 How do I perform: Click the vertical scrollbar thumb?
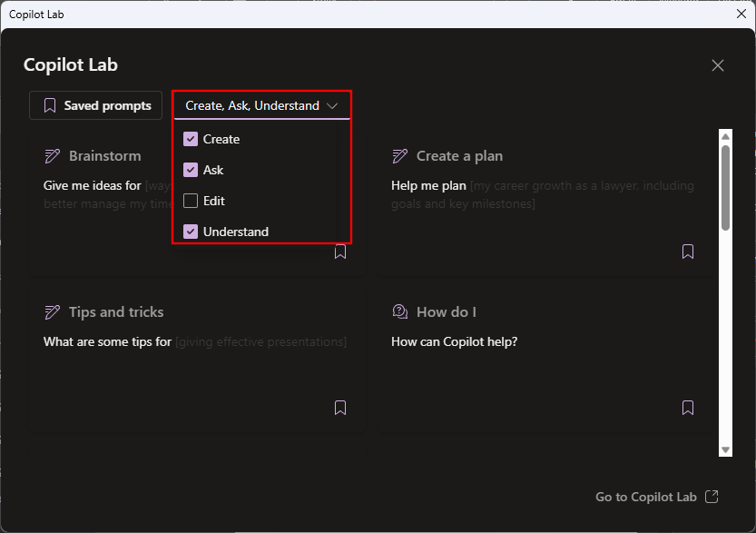(725, 187)
